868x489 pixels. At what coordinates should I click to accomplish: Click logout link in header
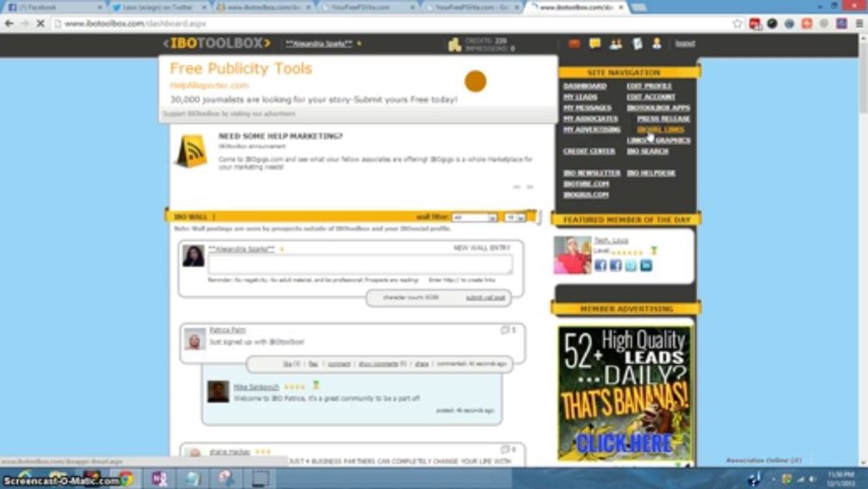pyautogui.click(x=685, y=43)
